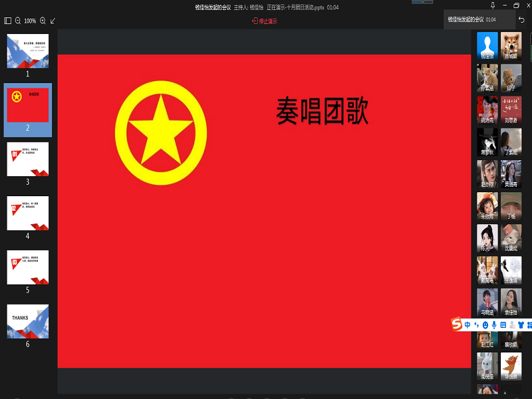The width and height of the screenshot is (532, 399).
Task: Select the long-haired man avatar participant
Action: point(487,174)
